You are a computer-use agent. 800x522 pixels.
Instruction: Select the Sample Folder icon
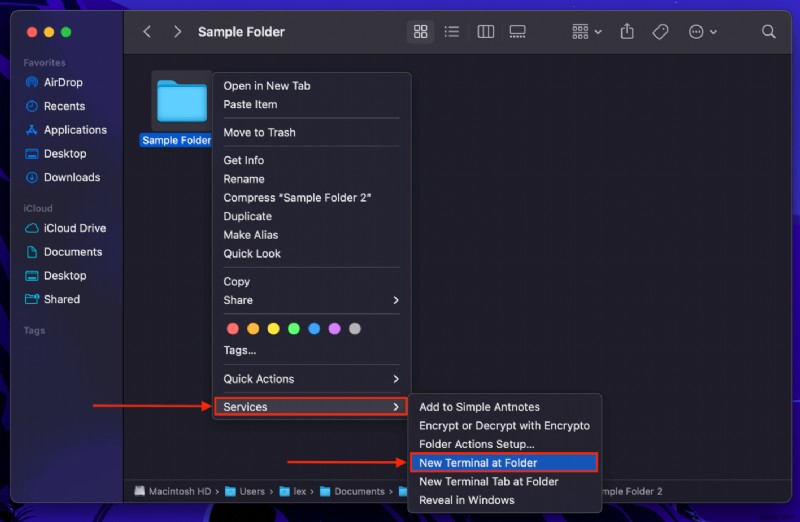(x=182, y=101)
